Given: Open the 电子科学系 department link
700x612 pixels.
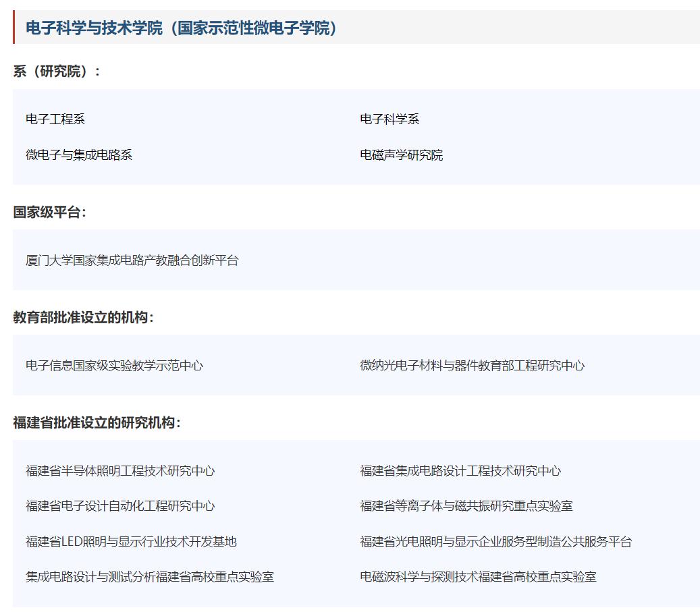Looking at the screenshot, I should coord(389,119).
